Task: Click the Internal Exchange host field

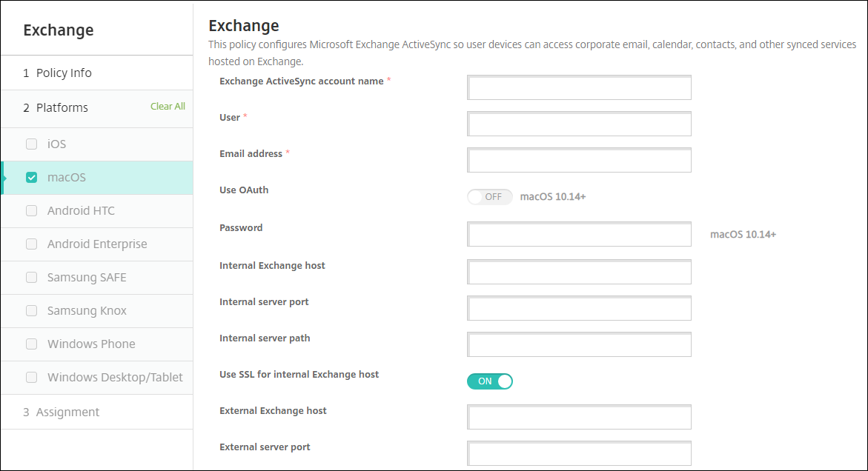Action: (579, 272)
